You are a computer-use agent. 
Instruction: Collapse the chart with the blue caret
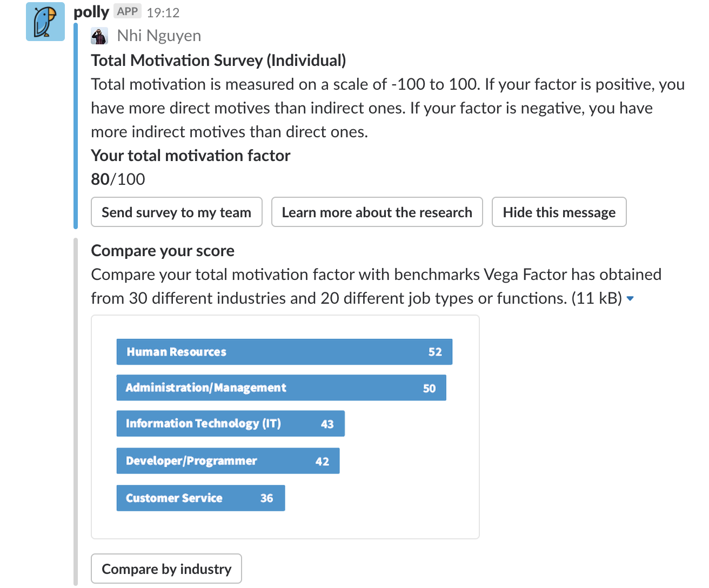630,299
